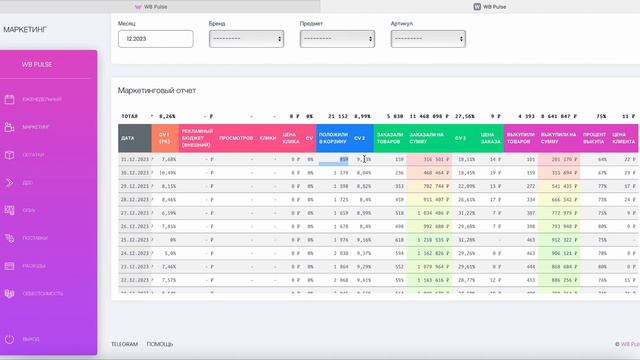640x360 pixels.
Task: Open Остатки box icon in sidebar
Action: (9, 155)
